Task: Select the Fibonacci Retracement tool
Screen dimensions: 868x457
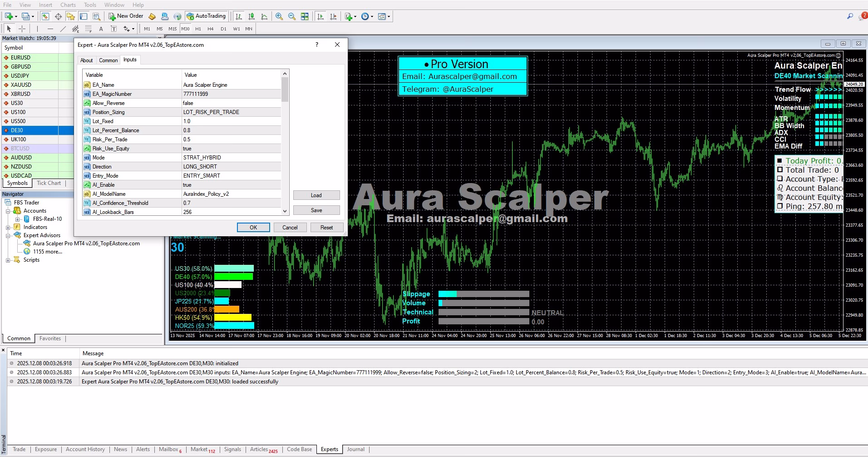Action: [88, 29]
